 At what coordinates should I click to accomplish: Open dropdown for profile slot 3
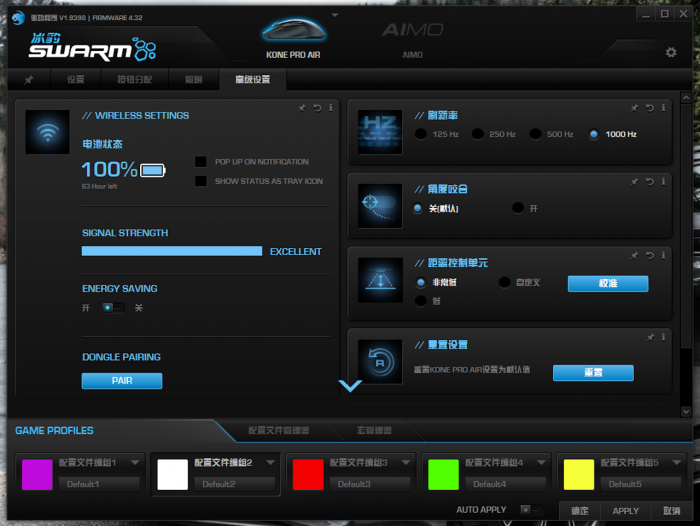click(405, 463)
